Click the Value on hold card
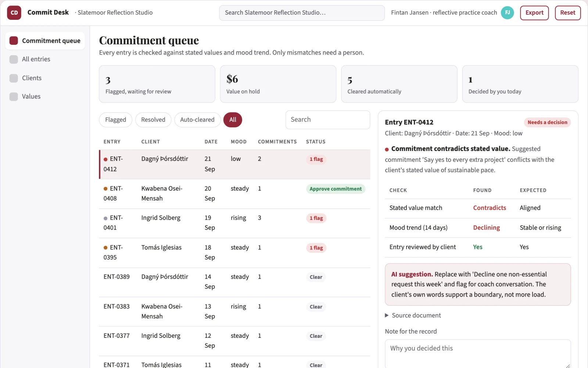 [x=278, y=84]
